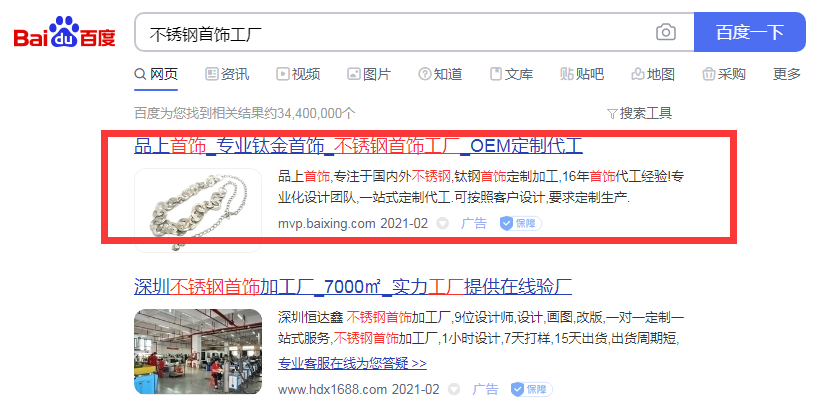Select the 视频 video tab
This screenshot has width=822, height=412.
298,74
